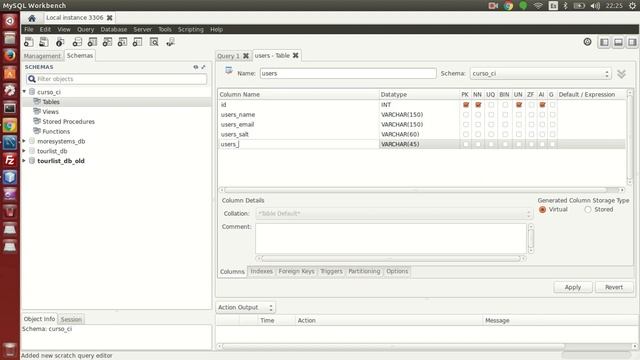Screen dimensions: 640x360
Task: Switch to the Session tab
Action: click(71, 320)
